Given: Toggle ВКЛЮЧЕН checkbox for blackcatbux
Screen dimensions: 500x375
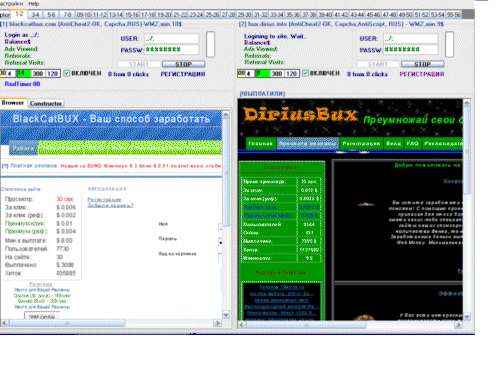Looking at the screenshot, I should pyautogui.click(x=67, y=73).
